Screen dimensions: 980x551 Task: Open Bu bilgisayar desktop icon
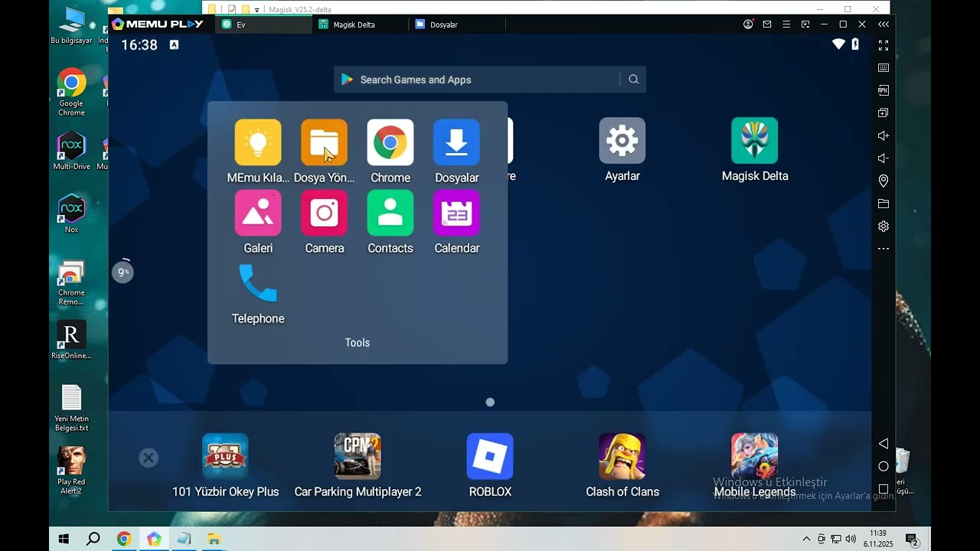[71, 25]
